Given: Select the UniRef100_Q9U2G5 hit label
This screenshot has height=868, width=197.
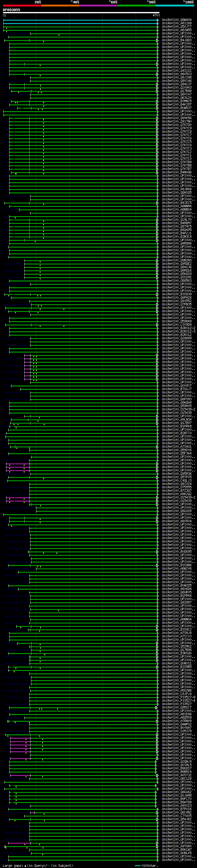Looking at the screenshot, I should pyautogui.click(x=177, y=511).
